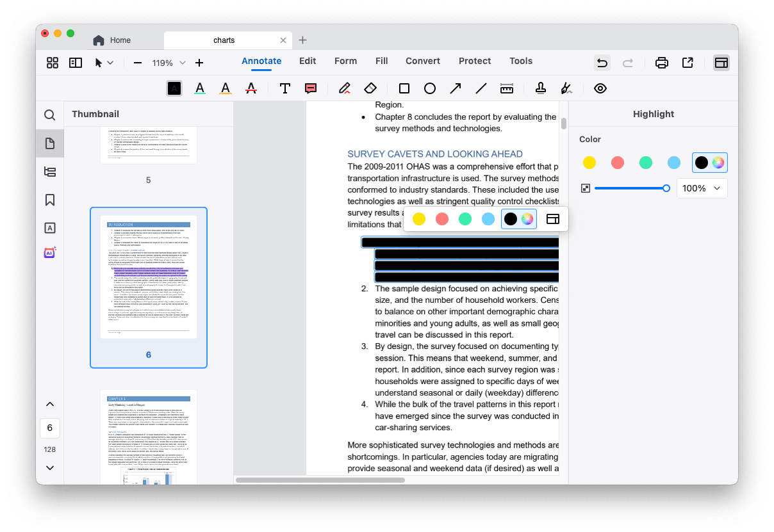Open the bookmarks sidebar panel

pyautogui.click(x=50, y=200)
